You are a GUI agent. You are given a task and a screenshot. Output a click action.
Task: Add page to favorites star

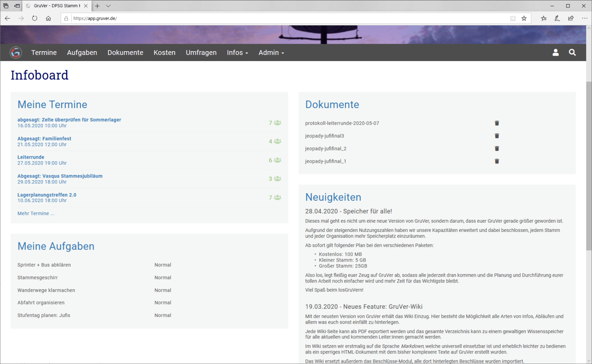tap(524, 18)
